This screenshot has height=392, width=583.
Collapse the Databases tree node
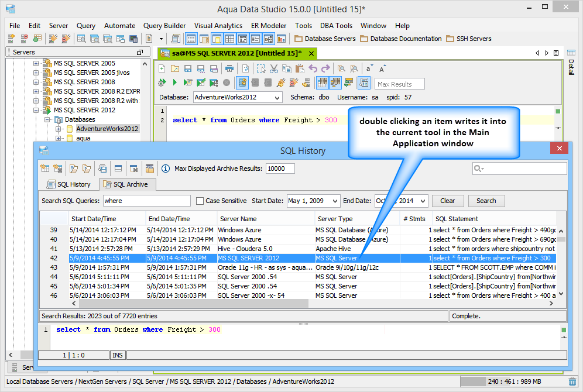pyautogui.click(x=47, y=119)
